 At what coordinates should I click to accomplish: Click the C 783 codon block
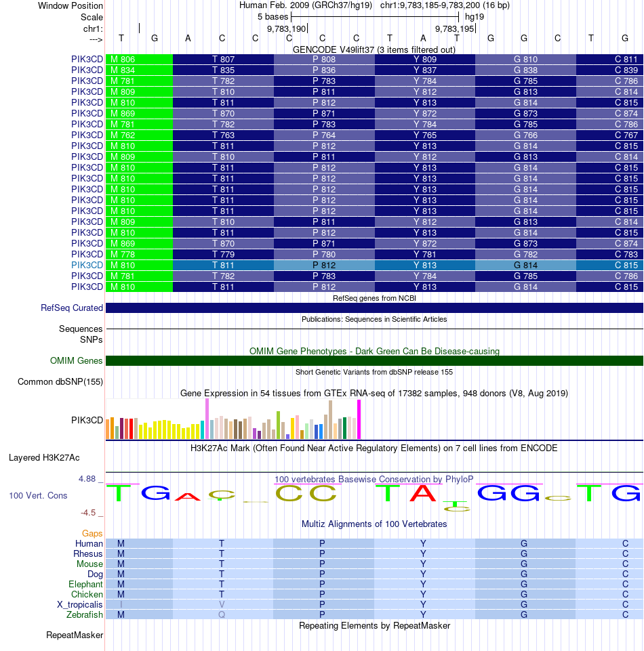[x=609, y=254]
